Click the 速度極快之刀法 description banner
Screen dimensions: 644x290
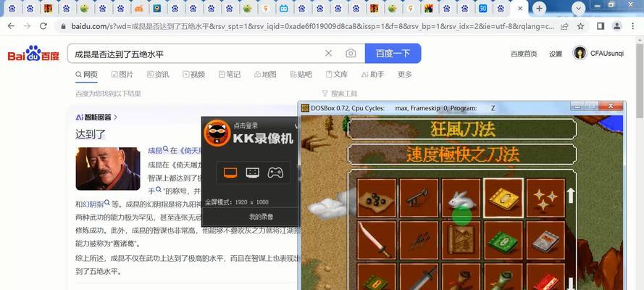pos(462,154)
